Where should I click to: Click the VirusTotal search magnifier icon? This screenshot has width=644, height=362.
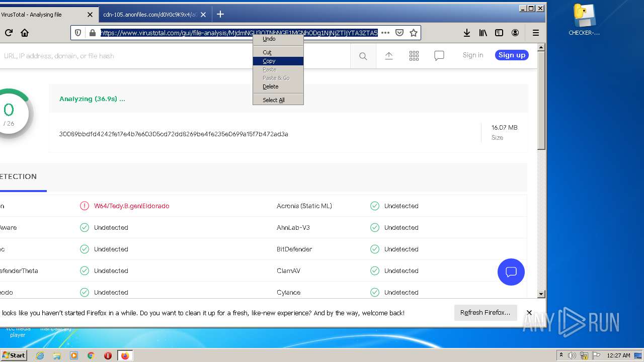point(363,56)
